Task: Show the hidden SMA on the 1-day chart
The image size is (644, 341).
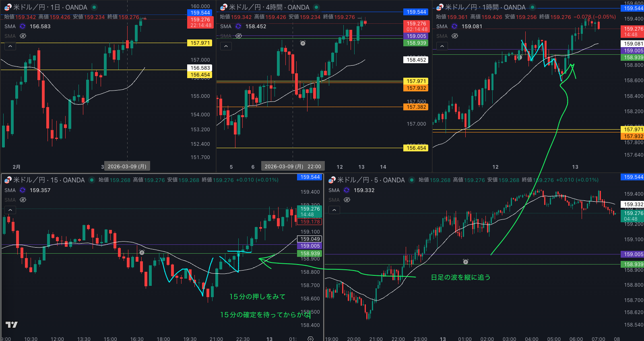Action: point(23,36)
